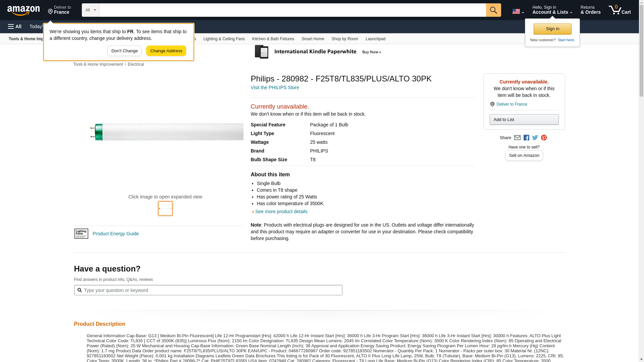Click the search magnifier button
Image resolution: width=644 pixels, height=362 pixels.
point(493,10)
